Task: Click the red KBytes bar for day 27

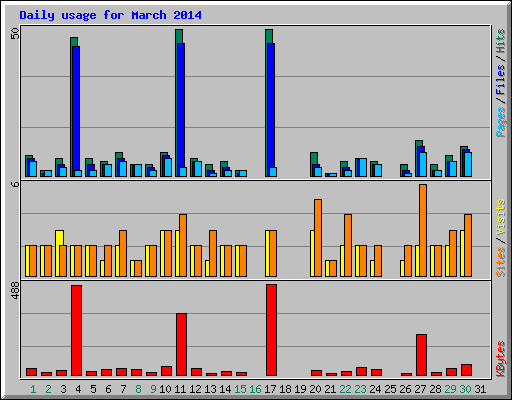Action: [421, 355]
